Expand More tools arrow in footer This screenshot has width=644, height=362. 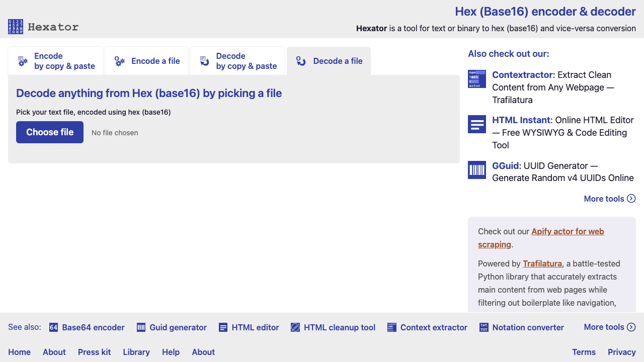click(631, 327)
